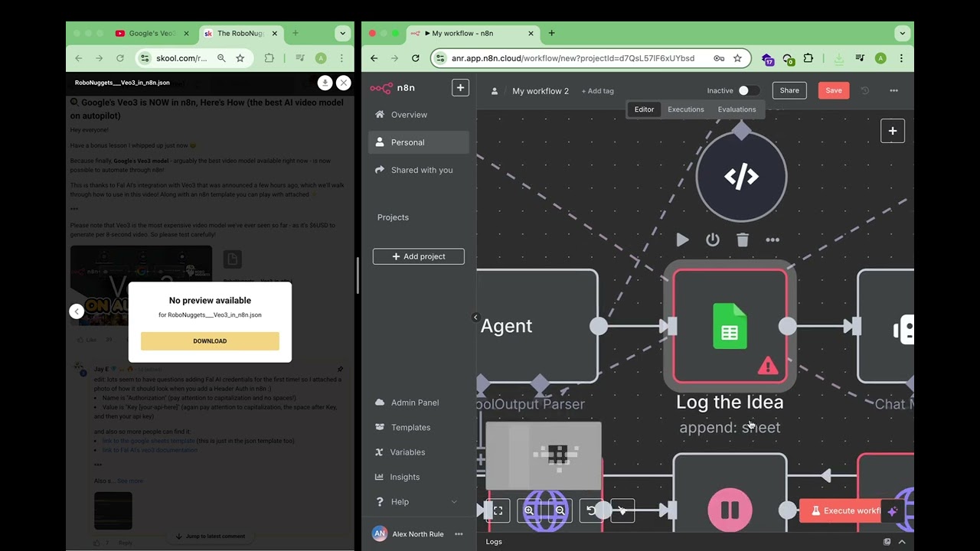Viewport: 980px width, 551px height.
Task: Switch to Evaluations tab
Action: pos(737,109)
